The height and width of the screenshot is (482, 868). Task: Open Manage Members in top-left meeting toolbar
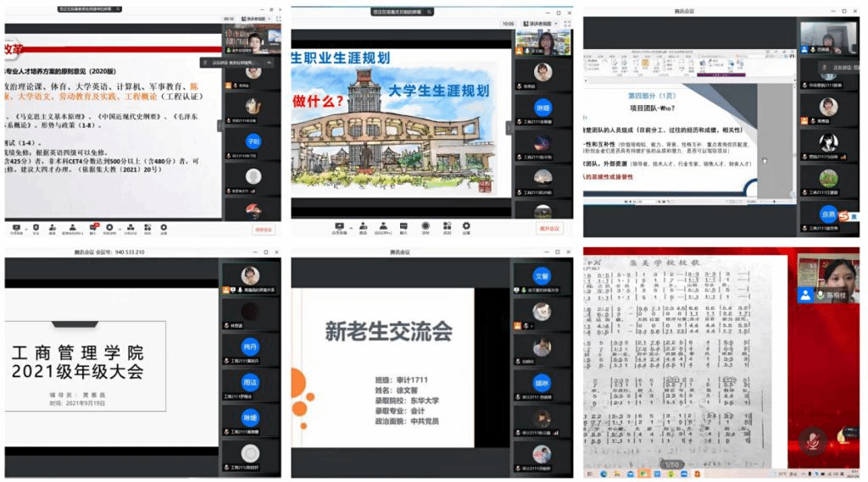click(74, 226)
